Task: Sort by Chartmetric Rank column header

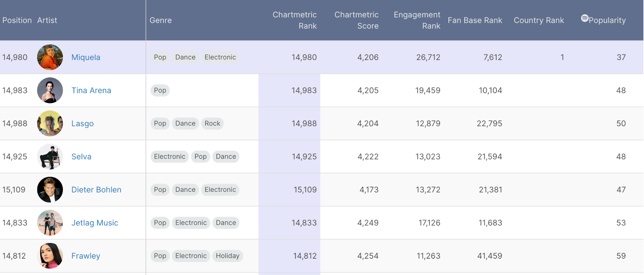Action: 295,20
